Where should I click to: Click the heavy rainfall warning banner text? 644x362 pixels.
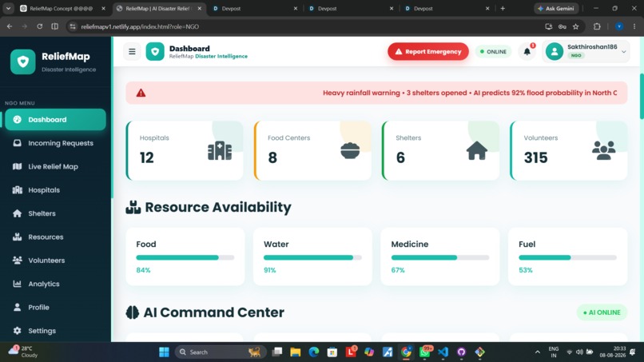click(x=470, y=93)
